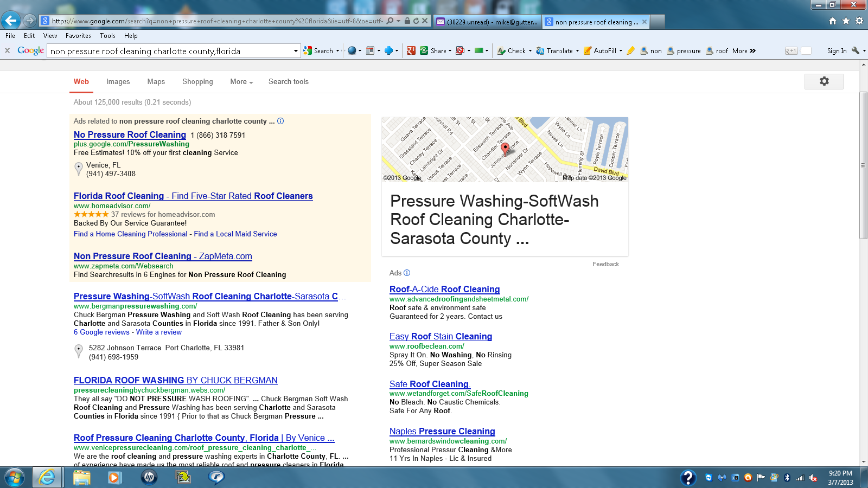Expand the Google Toolbar search box dropdown
Screen dimensions: 868x488
[296, 51]
